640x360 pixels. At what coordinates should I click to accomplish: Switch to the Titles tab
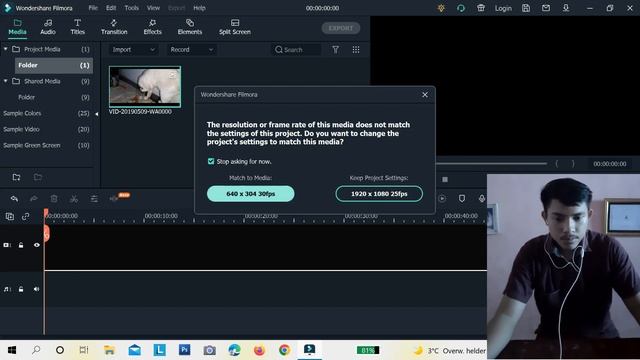[77, 27]
